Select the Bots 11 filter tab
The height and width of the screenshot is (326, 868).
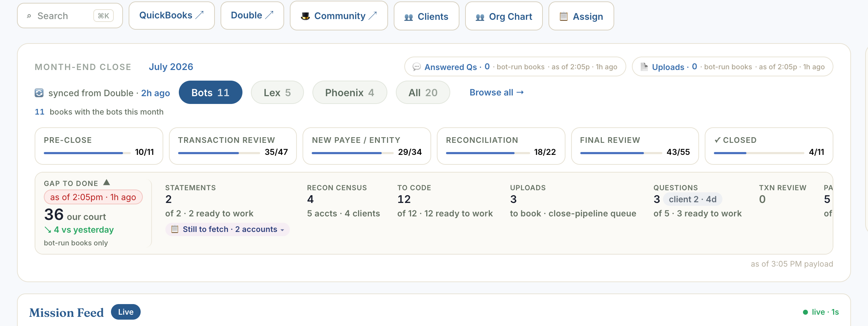click(x=211, y=92)
